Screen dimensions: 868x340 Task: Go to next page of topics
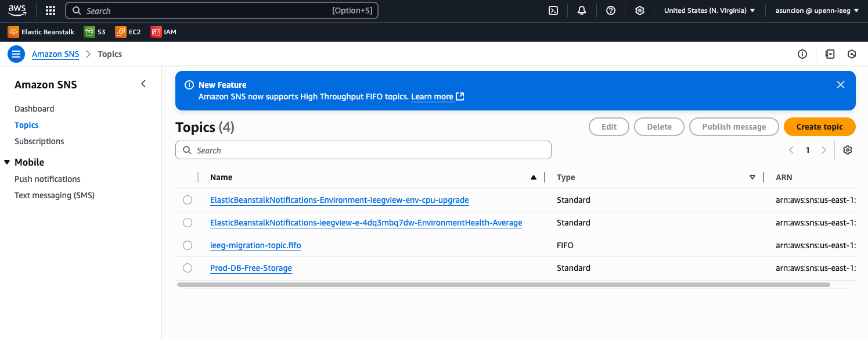pyautogui.click(x=823, y=150)
